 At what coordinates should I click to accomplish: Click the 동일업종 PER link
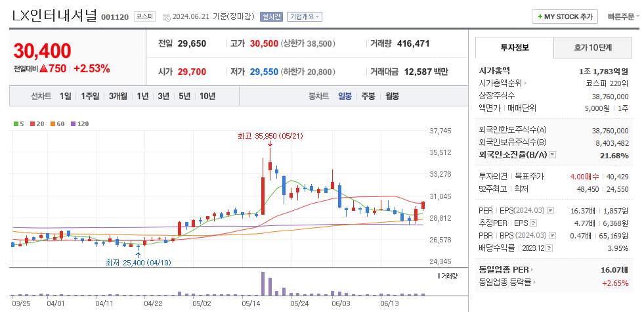(504, 270)
